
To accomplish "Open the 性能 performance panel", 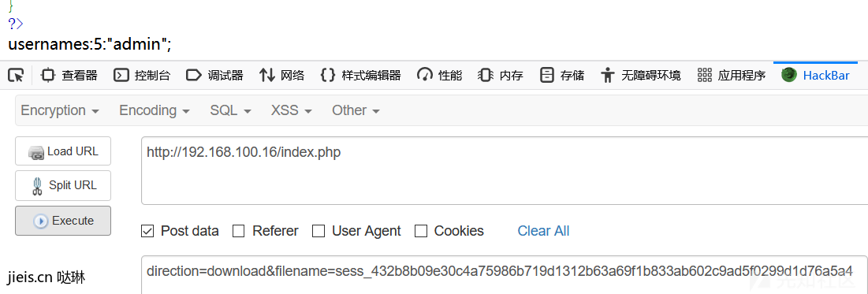I will (440, 76).
